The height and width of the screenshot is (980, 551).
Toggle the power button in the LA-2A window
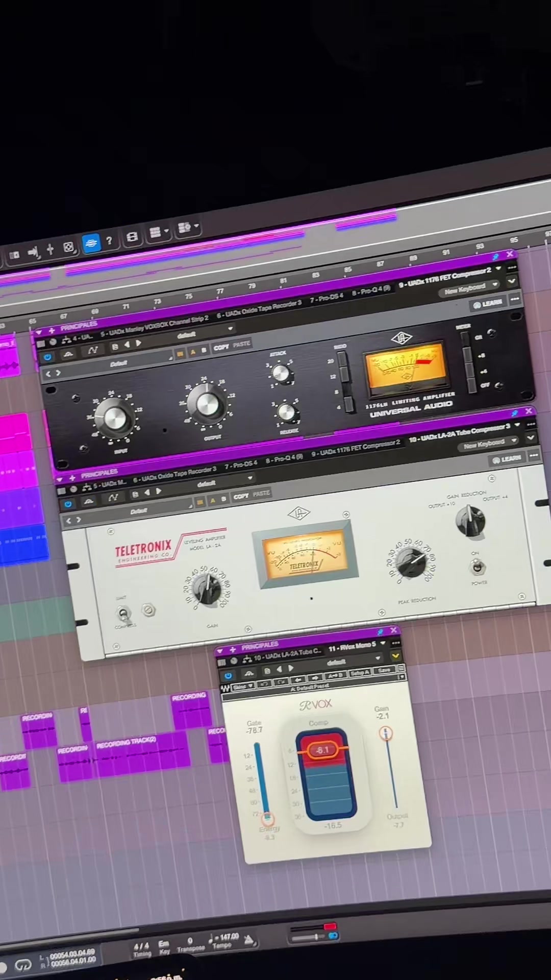click(x=68, y=504)
